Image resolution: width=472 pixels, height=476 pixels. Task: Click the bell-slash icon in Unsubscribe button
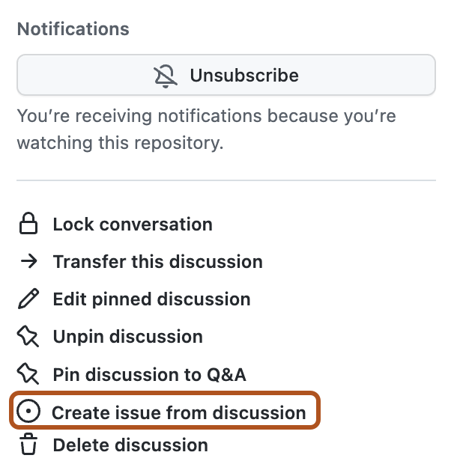[165, 76]
